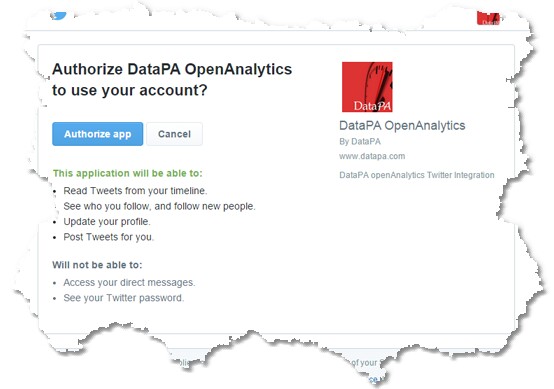Click 'Post Tweets for you' permission item

click(x=108, y=237)
